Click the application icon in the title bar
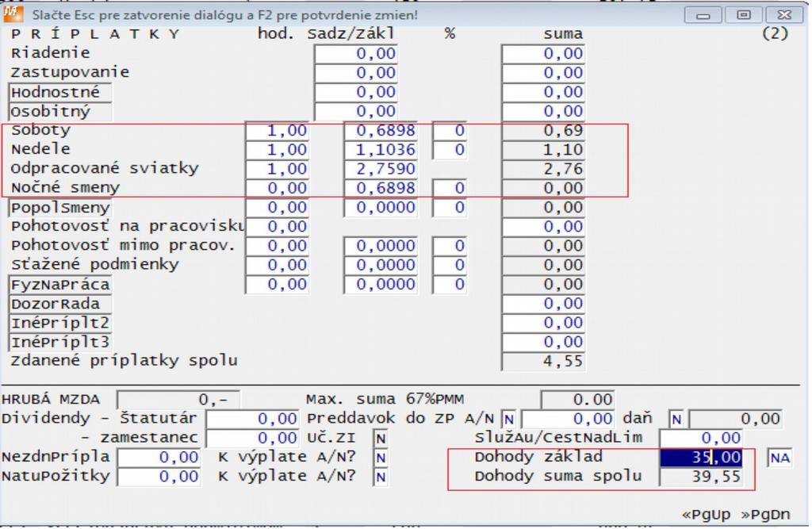This screenshot has height=529, width=812. coord(13,14)
